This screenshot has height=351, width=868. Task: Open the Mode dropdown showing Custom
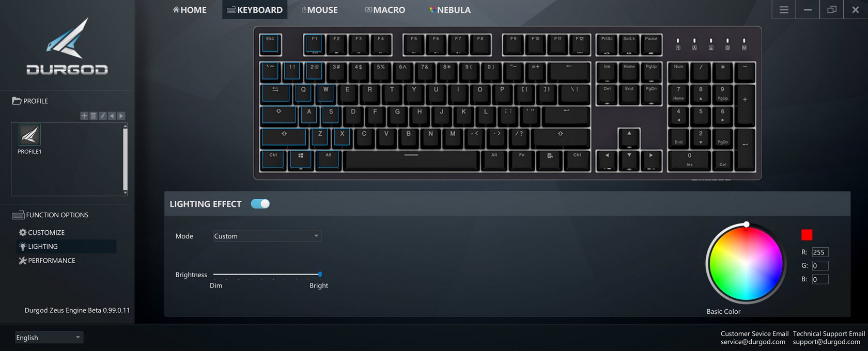point(267,236)
